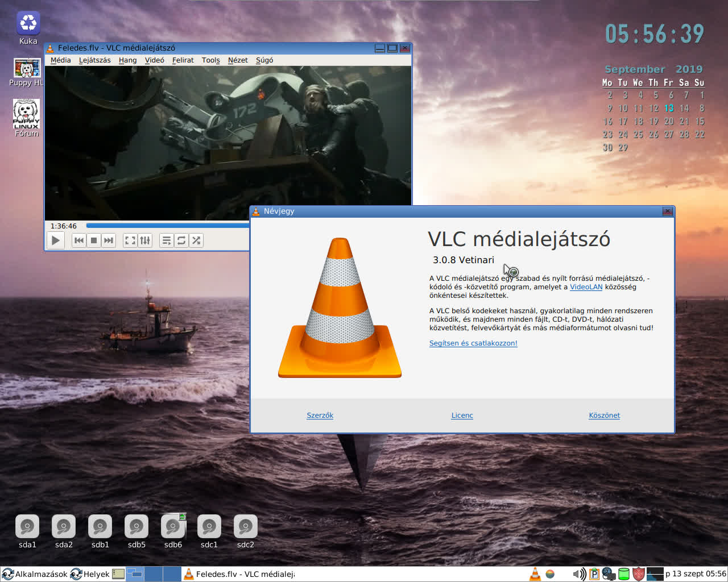Click the large VLC cone logo
The image size is (728, 582).
point(340,307)
